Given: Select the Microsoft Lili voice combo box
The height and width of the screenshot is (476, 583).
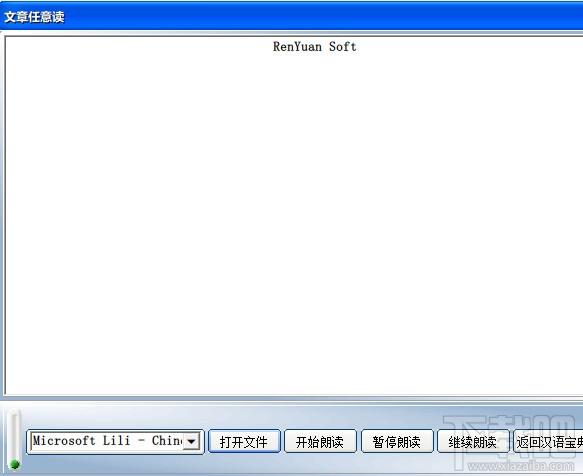Looking at the screenshot, I should click(115, 441).
